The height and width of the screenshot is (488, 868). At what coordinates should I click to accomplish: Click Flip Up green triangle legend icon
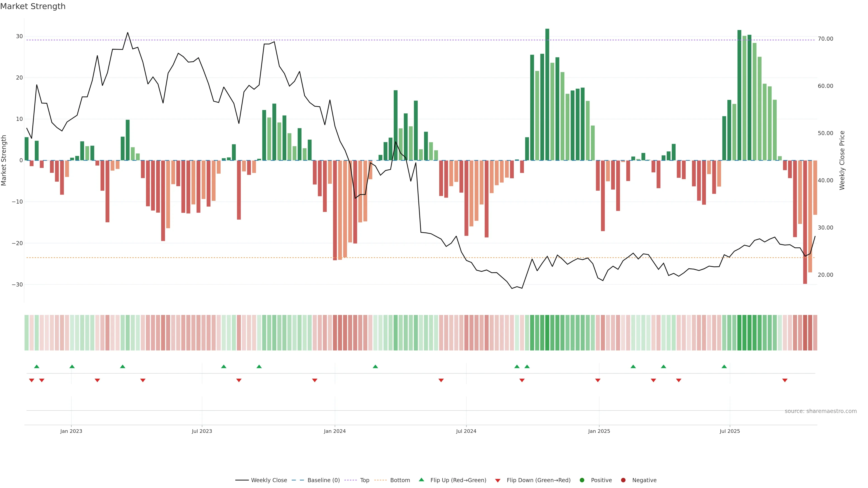pos(421,480)
